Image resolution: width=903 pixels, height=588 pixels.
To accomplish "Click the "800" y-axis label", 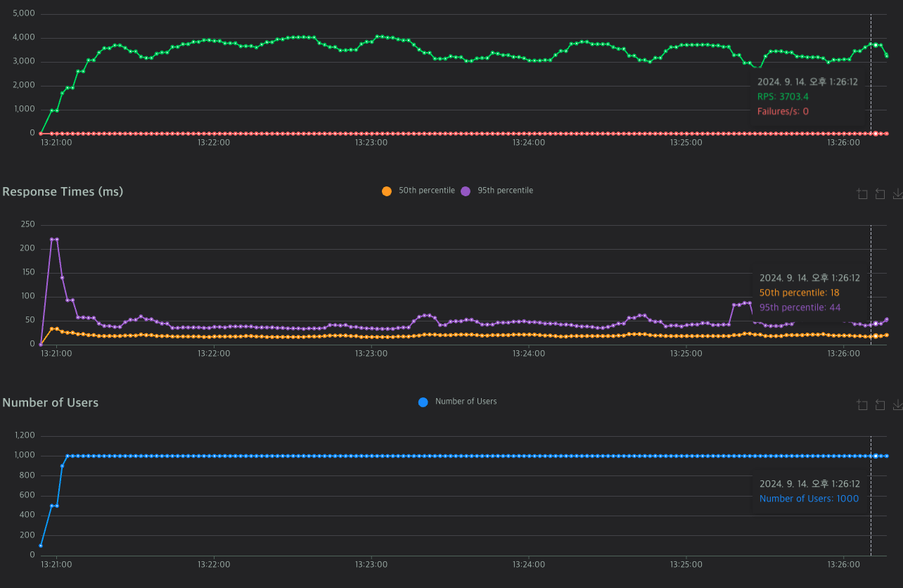I will 28,475.
